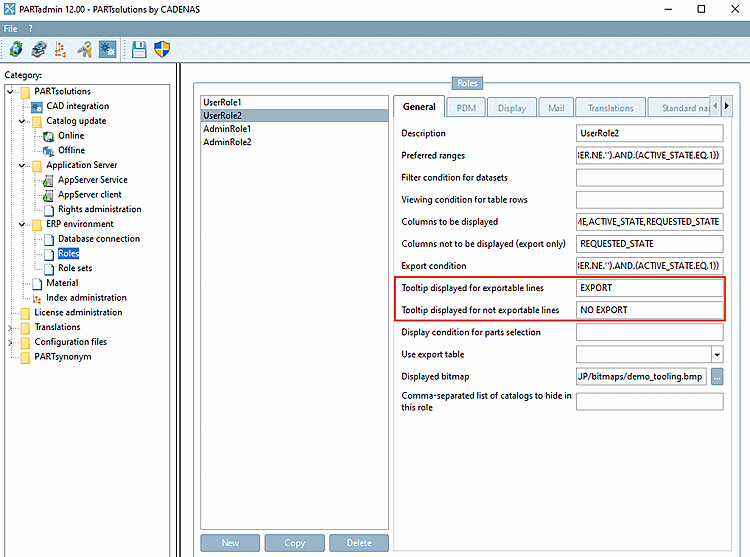Open the Use export table dropdown
This screenshot has width=750, height=557.
click(717, 354)
